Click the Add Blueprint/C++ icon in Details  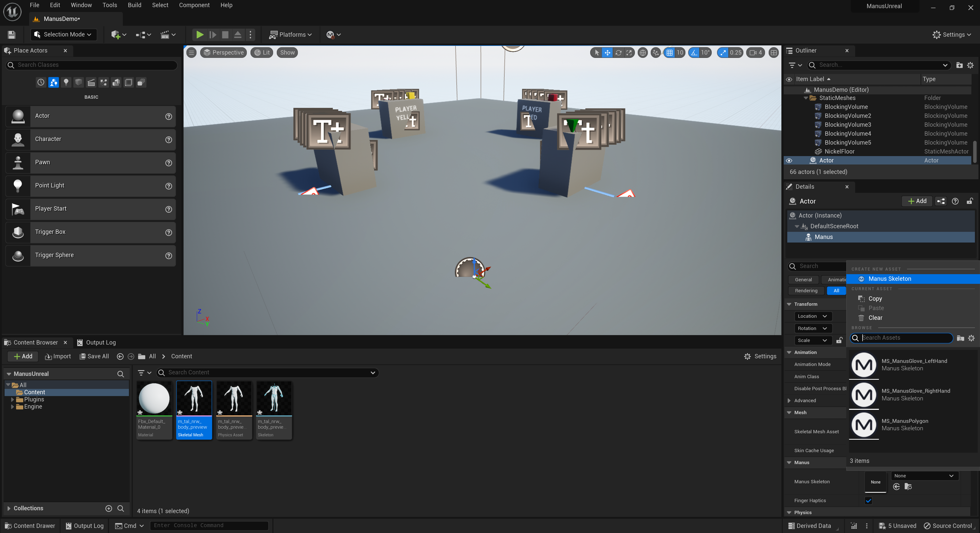(x=941, y=201)
